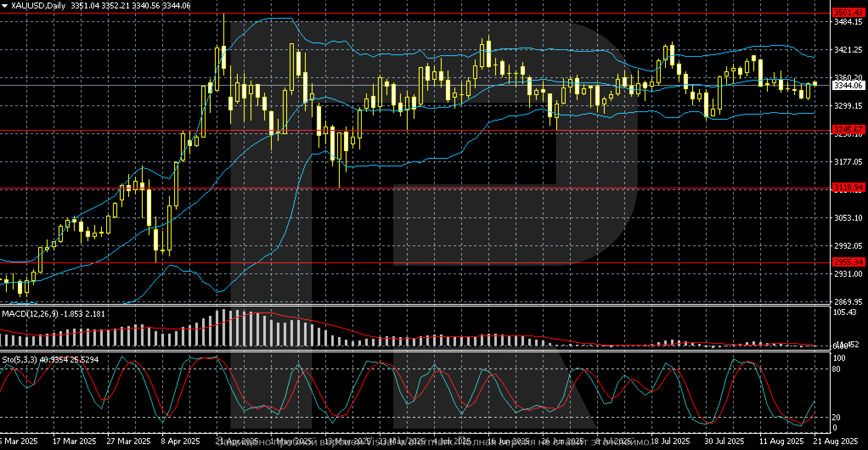Select the 2955.34 red price label
The image size is (868, 450).
point(848,262)
